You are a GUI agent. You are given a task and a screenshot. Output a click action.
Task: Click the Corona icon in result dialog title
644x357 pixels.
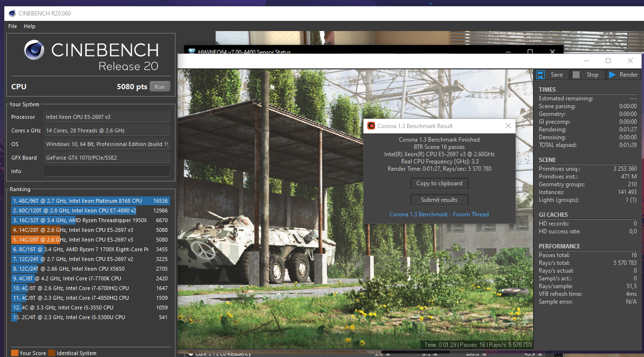click(371, 126)
